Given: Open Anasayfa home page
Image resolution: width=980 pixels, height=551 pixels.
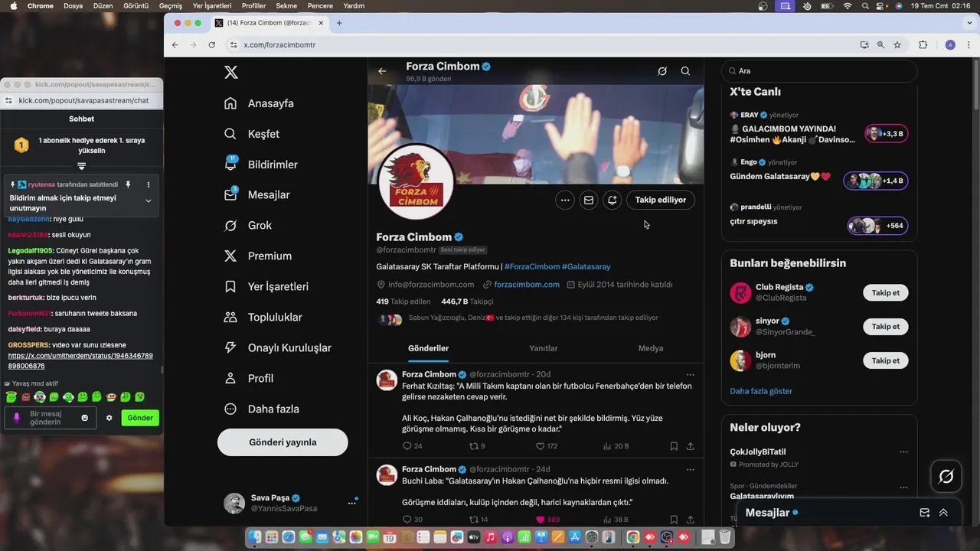Looking at the screenshot, I should [x=259, y=103].
